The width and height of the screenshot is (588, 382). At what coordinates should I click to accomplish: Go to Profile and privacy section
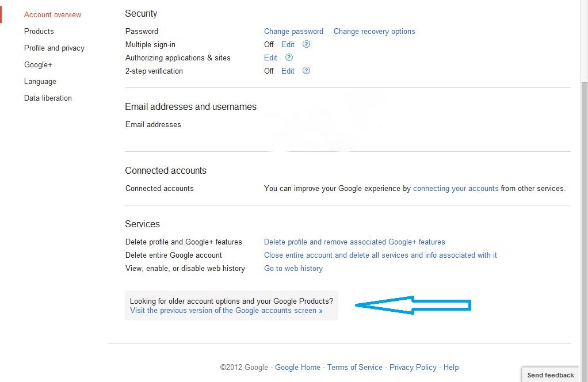pyautogui.click(x=54, y=48)
